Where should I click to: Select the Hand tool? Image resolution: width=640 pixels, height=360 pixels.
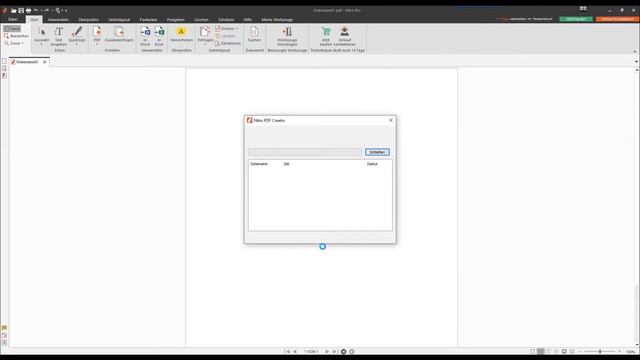click(12, 29)
